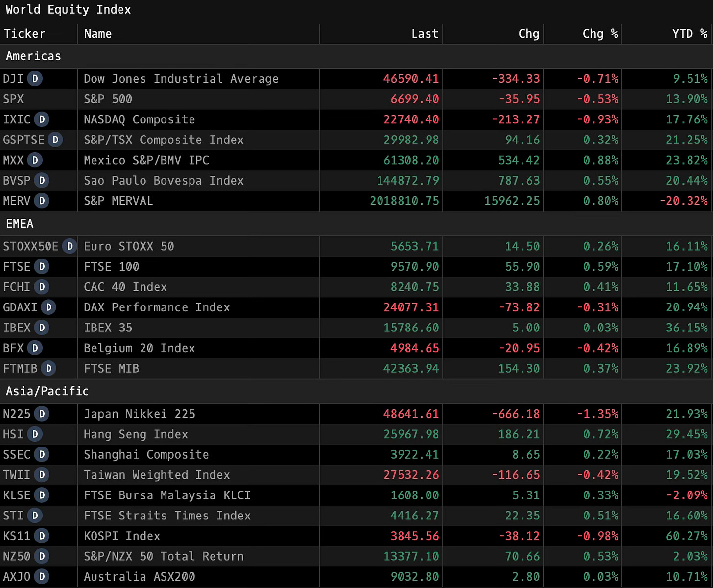This screenshot has height=588, width=713.
Task: Click the D badge next to FTMIB
Action: pos(48,368)
